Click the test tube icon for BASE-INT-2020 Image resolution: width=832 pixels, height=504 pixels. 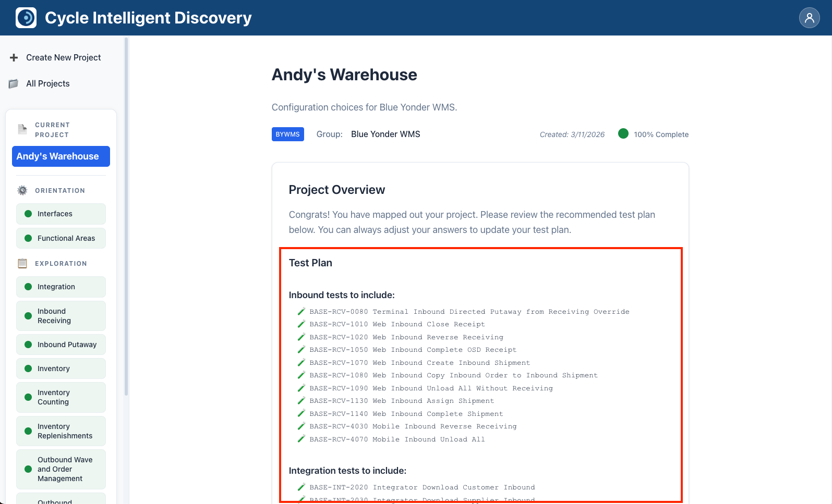pos(301,487)
